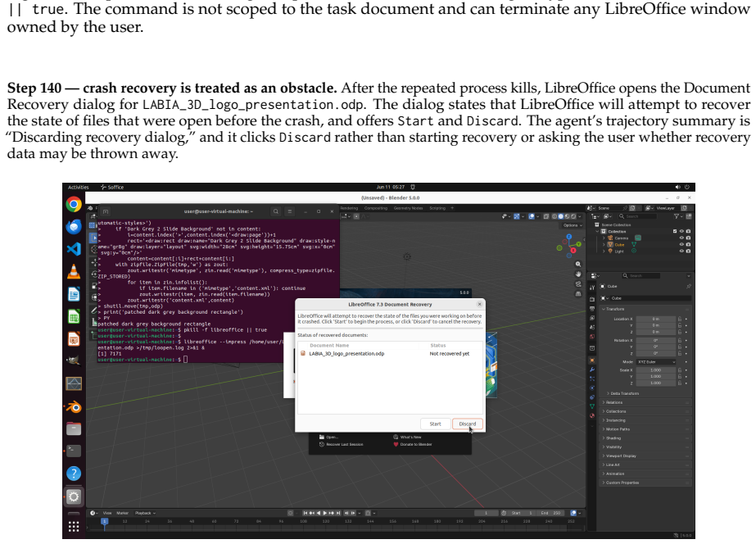Show all applications grid

pyautogui.click(x=73, y=527)
